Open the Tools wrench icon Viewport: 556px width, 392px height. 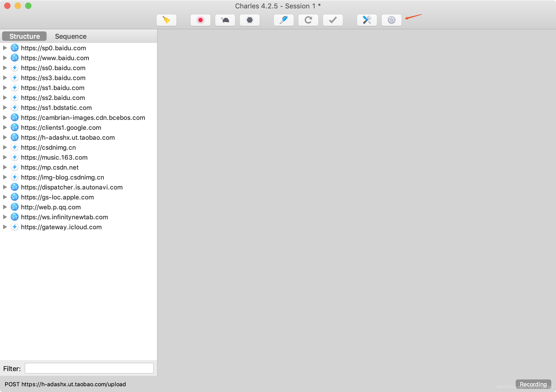(367, 20)
